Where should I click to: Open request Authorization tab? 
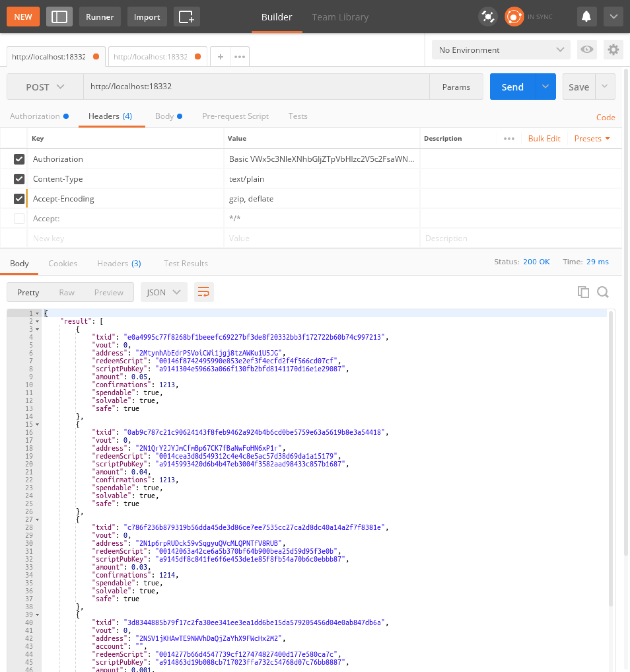click(x=39, y=116)
